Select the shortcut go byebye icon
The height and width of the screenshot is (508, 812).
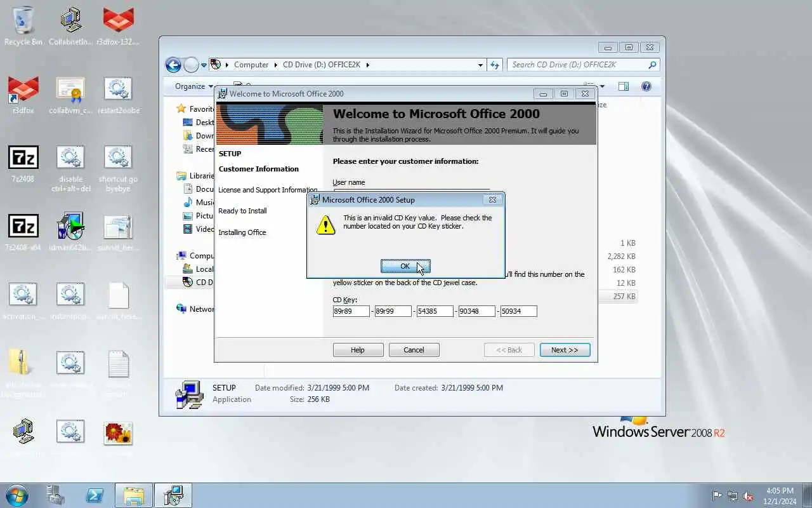click(x=118, y=168)
